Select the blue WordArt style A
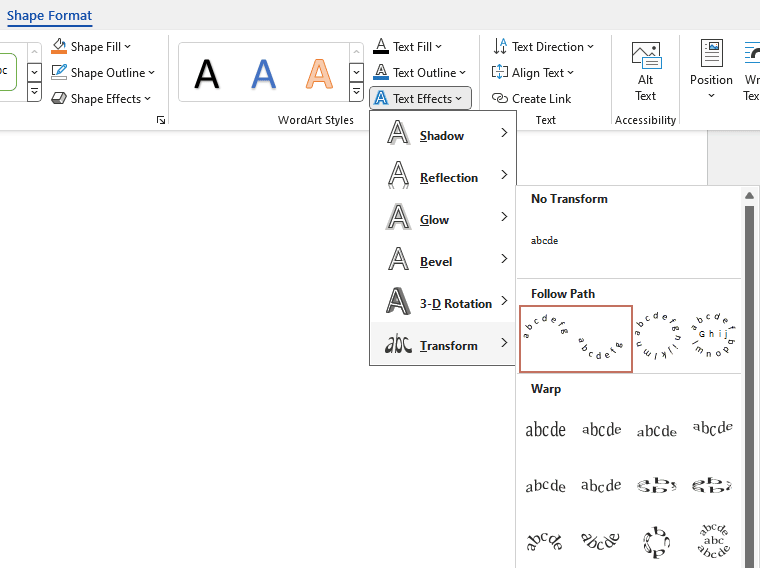The height and width of the screenshot is (568, 760). [x=263, y=73]
